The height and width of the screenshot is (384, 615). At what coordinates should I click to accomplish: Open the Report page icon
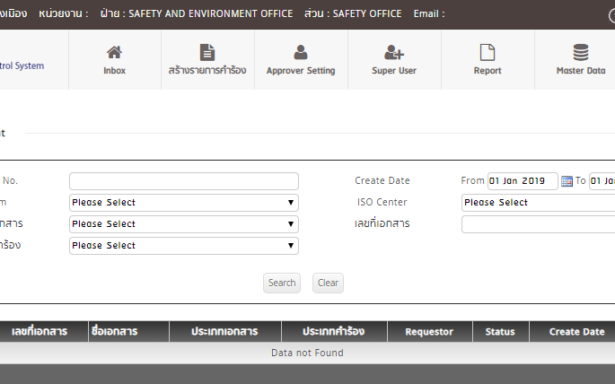click(x=487, y=52)
